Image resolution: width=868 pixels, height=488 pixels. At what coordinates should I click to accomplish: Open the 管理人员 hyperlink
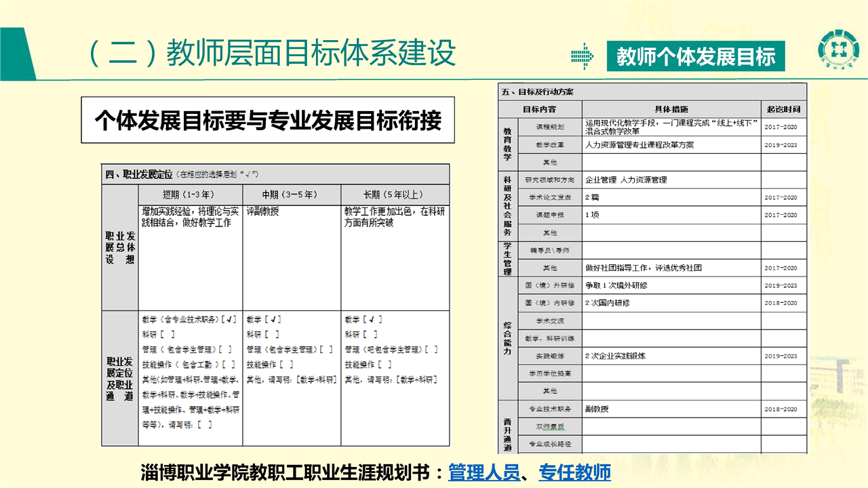click(x=484, y=472)
